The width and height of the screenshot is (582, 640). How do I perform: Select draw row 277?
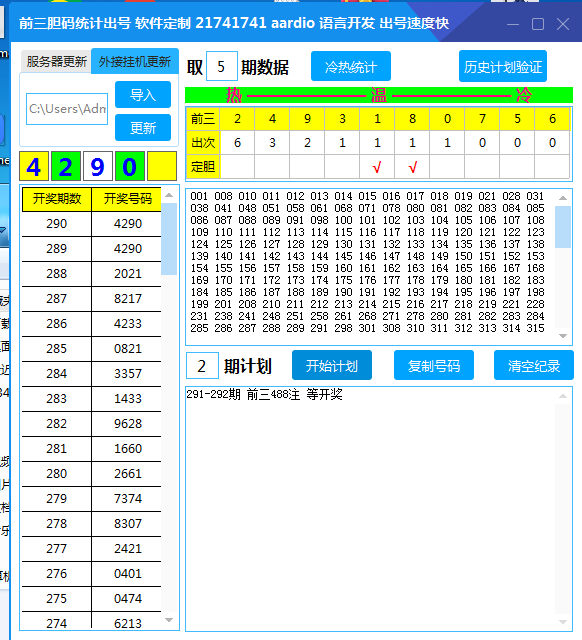point(91,549)
